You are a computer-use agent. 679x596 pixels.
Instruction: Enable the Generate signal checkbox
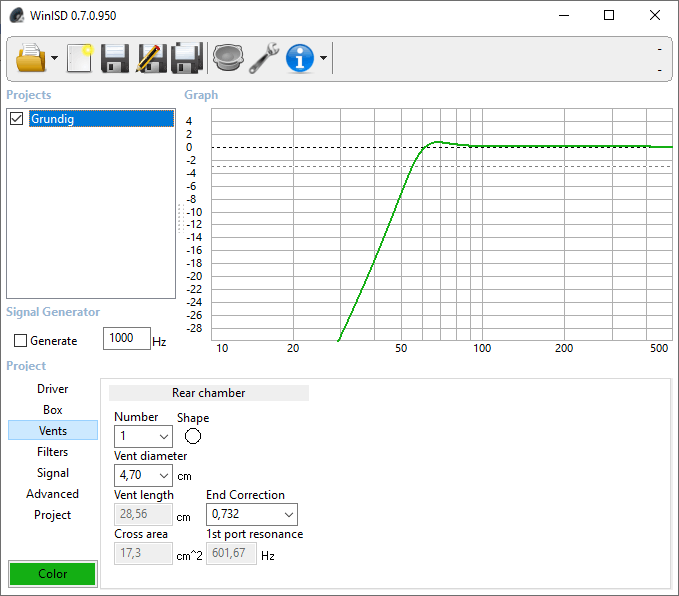20,340
